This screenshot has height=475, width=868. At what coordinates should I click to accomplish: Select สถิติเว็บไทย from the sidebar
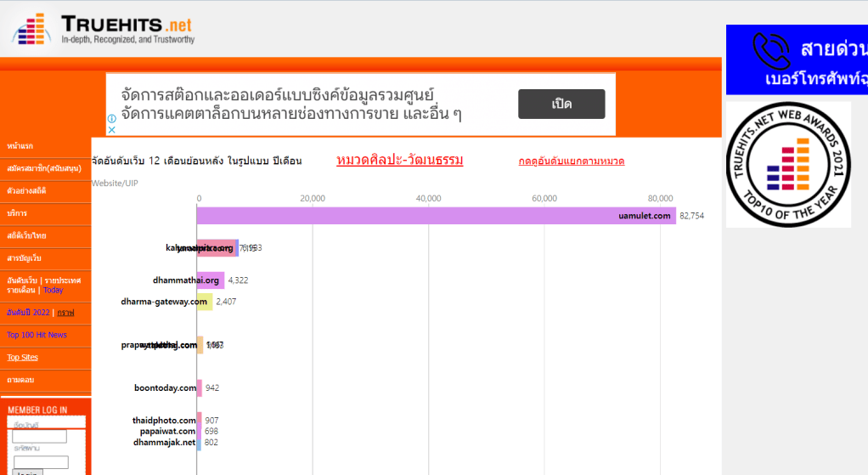coord(26,235)
